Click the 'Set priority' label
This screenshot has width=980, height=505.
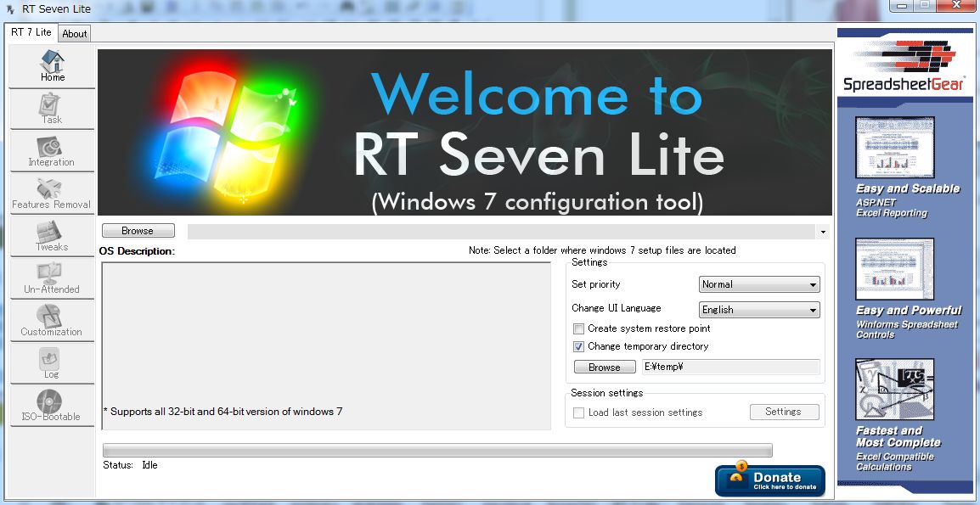(595, 284)
